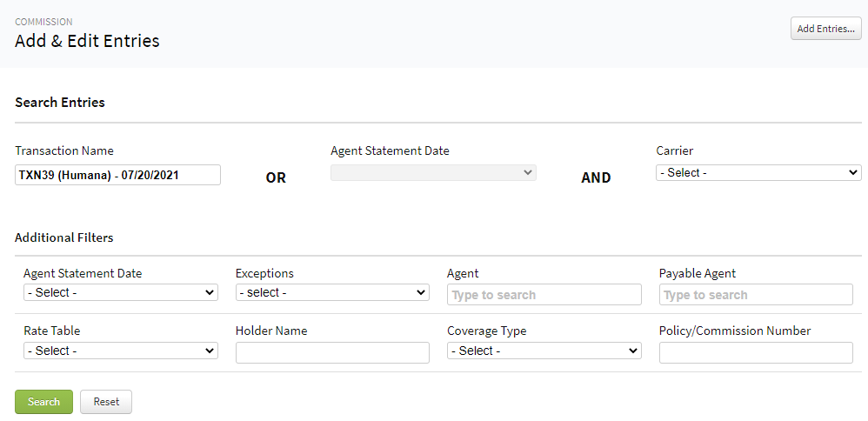Expand the Rate Table dropdown
Image resolution: width=868 pixels, height=421 pixels.
[120, 351]
